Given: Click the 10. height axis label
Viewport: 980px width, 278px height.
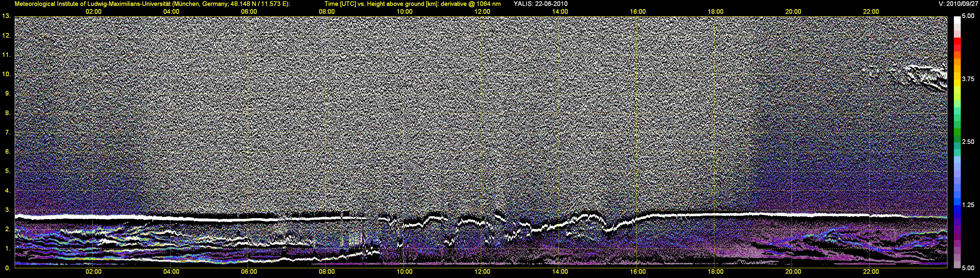Looking at the screenshot, I should pyautogui.click(x=7, y=74).
